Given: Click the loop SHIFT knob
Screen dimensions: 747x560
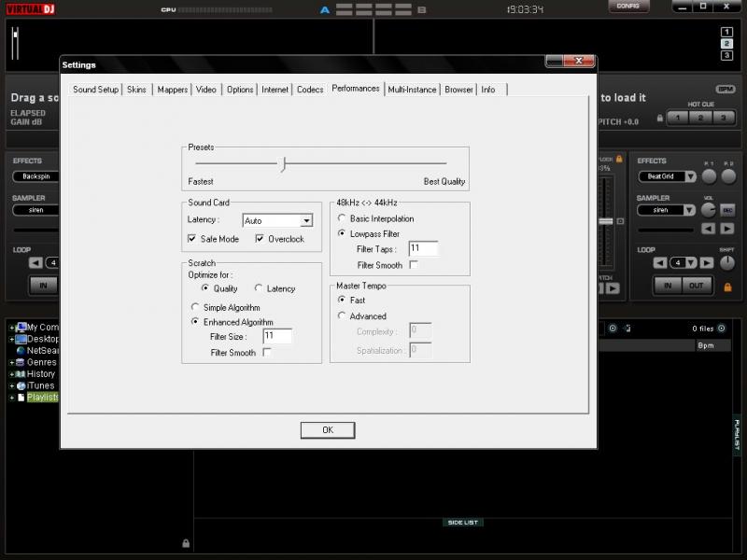Looking at the screenshot, I should [727, 263].
